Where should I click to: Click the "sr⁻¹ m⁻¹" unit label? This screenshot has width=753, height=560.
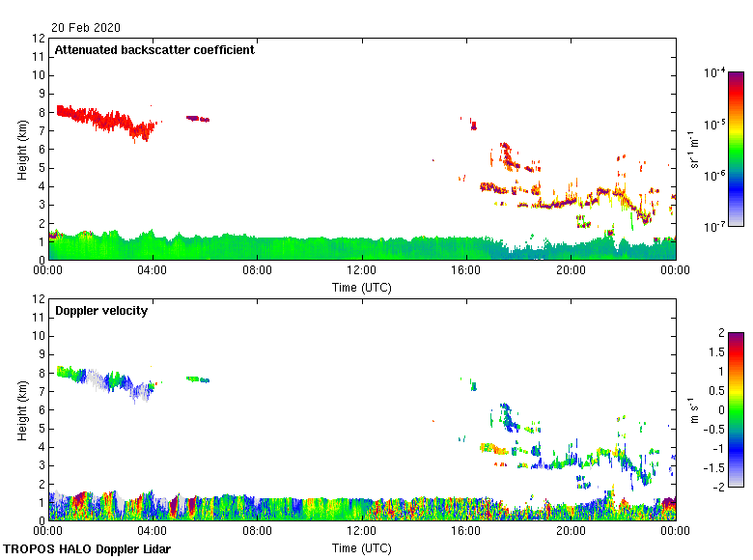pyautogui.click(x=695, y=148)
